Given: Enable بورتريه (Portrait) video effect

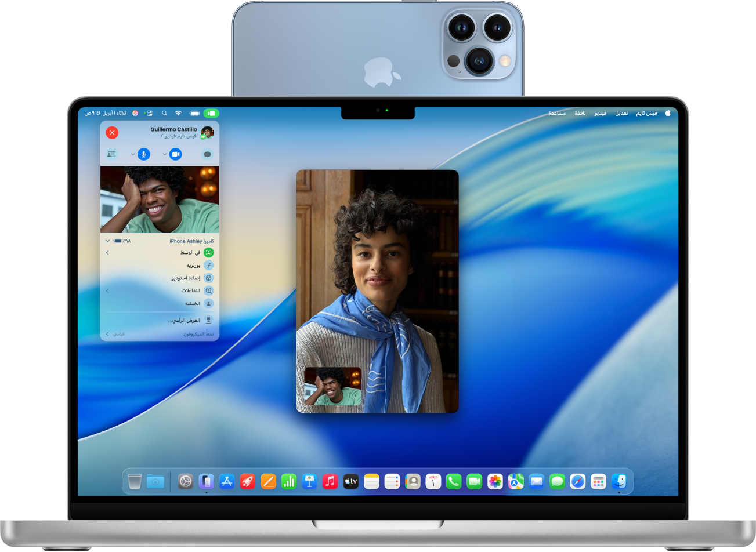Looking at the screenshot, I should [208, 265].
